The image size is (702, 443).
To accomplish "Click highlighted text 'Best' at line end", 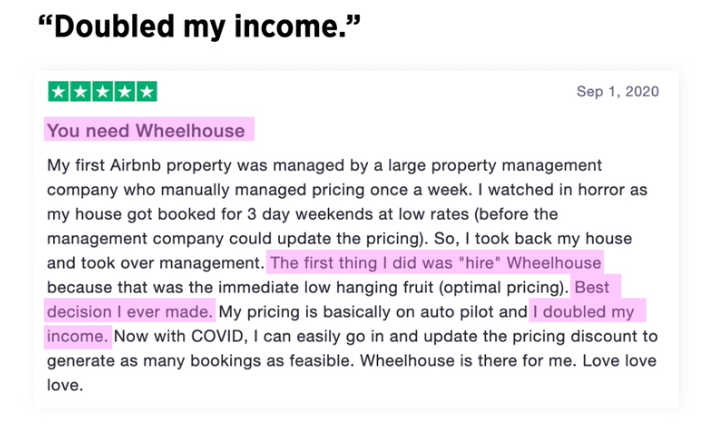I will pos(592,287).
